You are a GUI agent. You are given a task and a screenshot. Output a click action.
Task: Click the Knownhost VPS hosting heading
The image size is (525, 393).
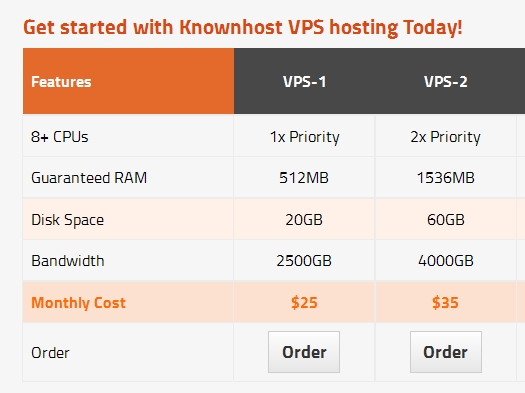pos(243,27)
